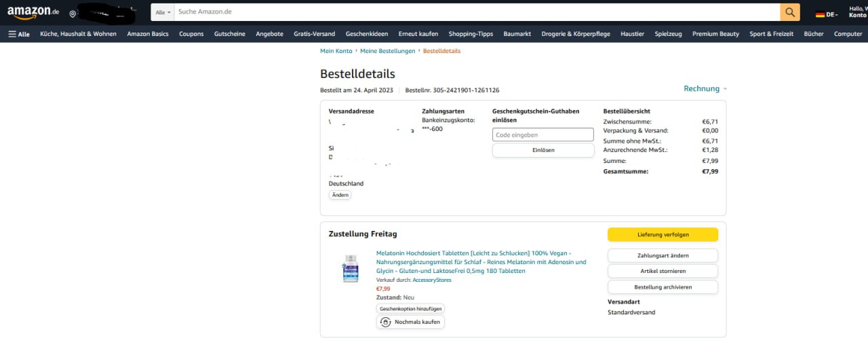This screenshot has width=868, height=347.
Task: Click the German flag language icon
Action: point(820,14)
